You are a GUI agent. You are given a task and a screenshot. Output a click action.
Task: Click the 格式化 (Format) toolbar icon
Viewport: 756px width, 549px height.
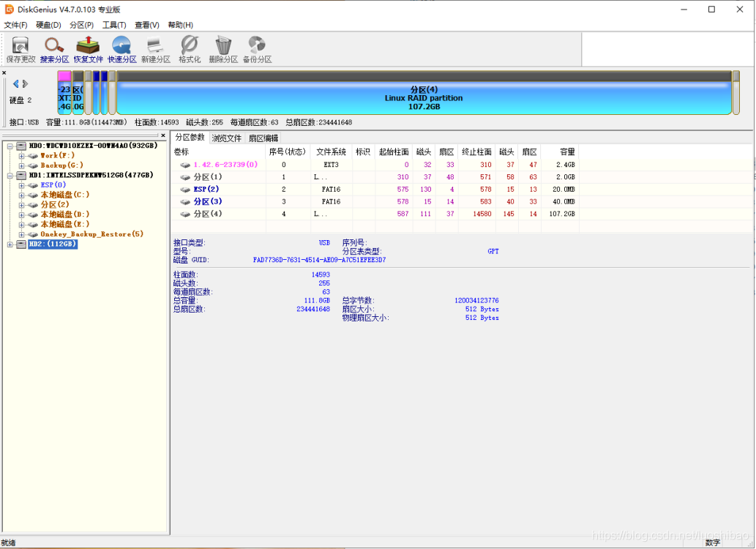(190, 49)
